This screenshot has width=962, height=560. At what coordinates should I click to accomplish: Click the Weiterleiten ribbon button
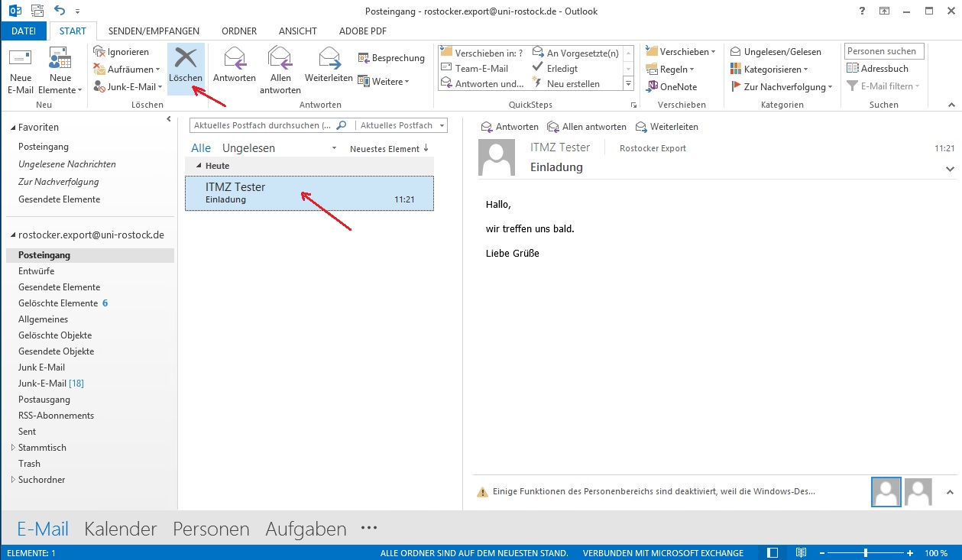[329, 66]
